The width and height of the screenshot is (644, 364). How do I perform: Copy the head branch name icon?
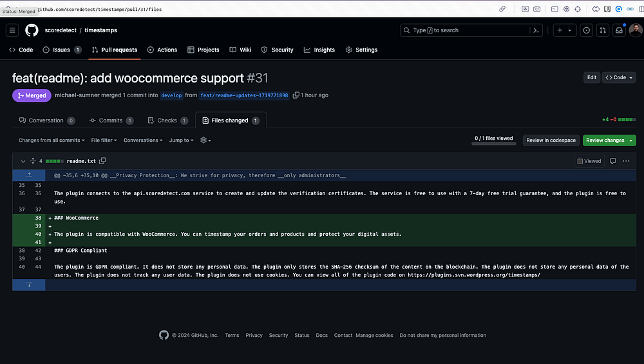click(x=296, y=95)
